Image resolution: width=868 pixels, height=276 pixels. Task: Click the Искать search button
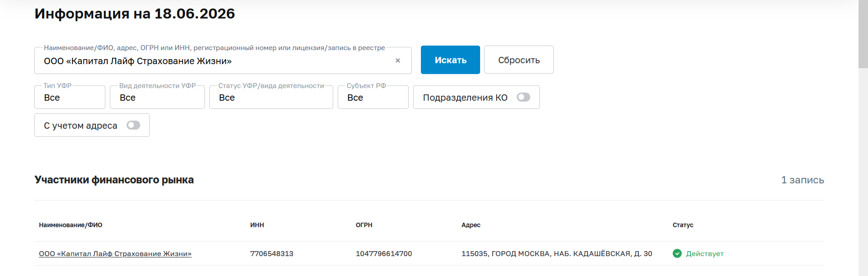(x=450, y=60)
